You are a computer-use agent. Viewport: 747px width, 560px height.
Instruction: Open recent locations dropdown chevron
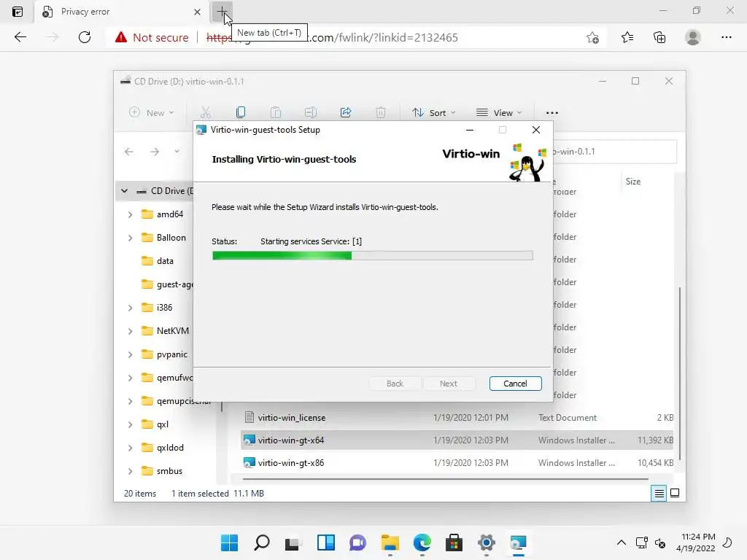[x=177, y=152]
